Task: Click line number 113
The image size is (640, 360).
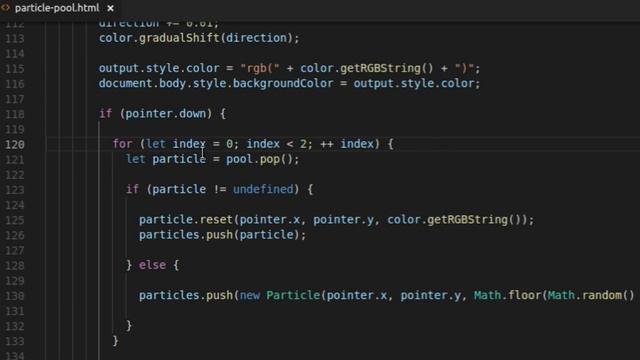Action: point(15,38)
